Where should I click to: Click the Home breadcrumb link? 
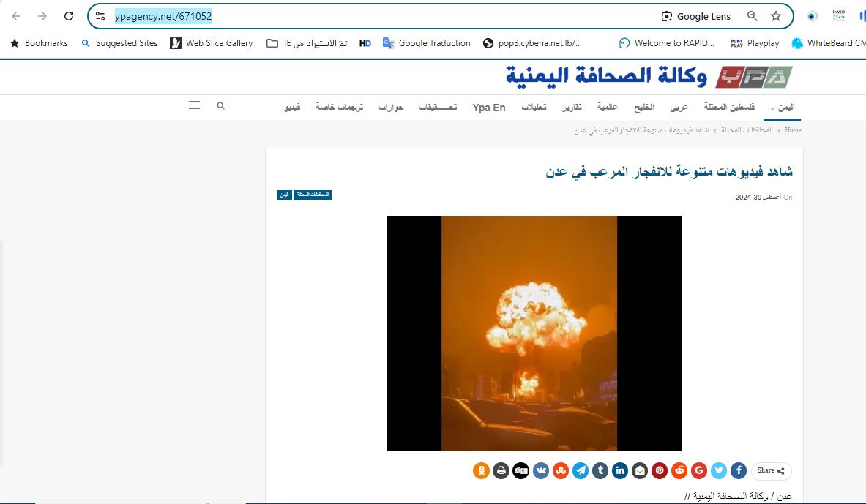793,130
